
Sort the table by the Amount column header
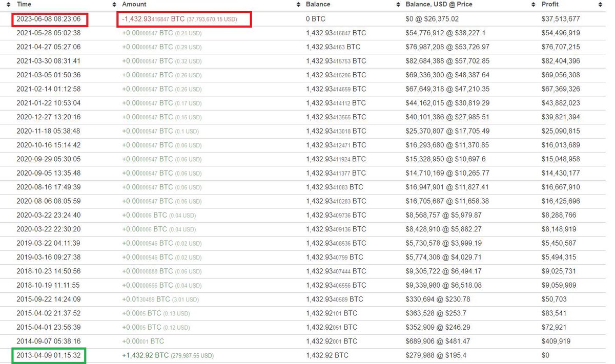tap(134, 4)
